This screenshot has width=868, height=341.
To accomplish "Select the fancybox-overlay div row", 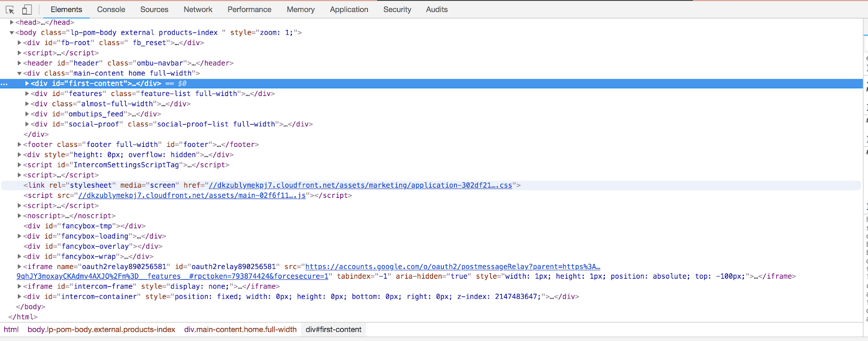I will pos(93,246).
